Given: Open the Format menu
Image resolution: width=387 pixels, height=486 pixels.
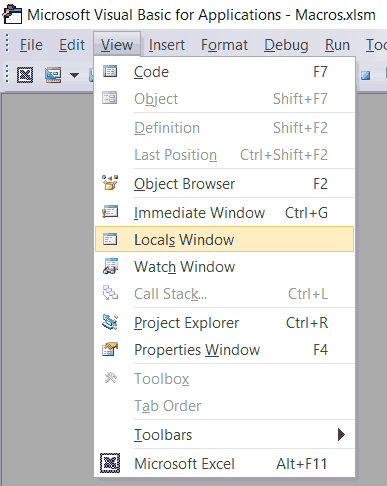Looking at the screenshot, I should pyautogui.click(x=224, y=45).
